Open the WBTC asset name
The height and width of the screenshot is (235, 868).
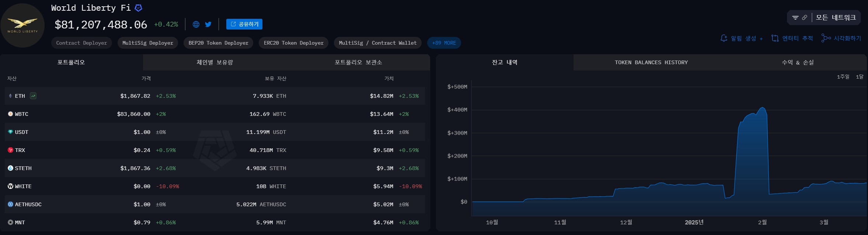point(22,114)
